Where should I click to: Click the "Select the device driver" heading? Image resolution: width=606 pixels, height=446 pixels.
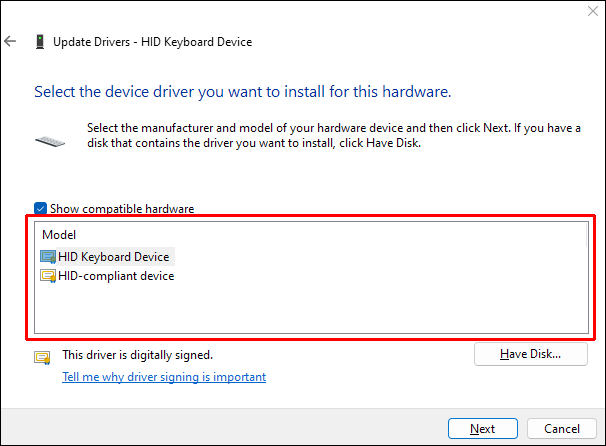[243, 92]
